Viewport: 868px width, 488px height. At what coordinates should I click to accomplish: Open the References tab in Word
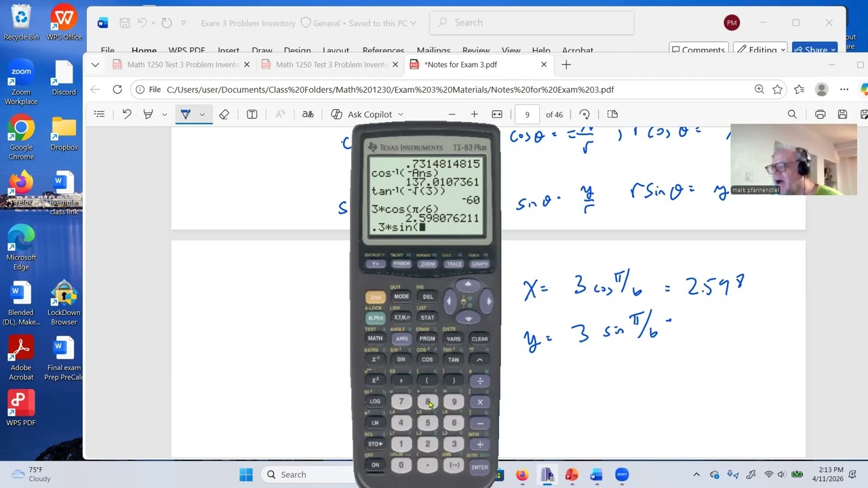(x=383, y=51)
